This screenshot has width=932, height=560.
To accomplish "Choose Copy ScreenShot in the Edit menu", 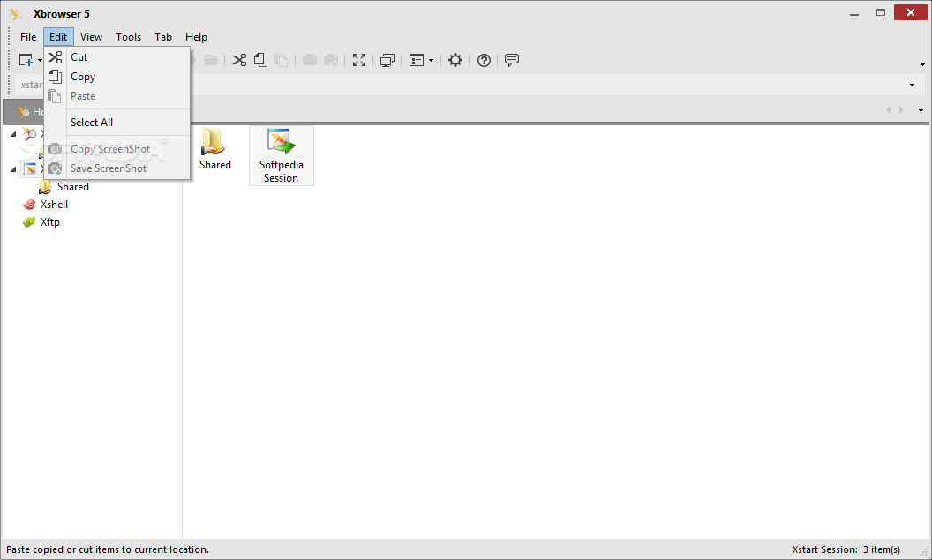I will 117,149.
